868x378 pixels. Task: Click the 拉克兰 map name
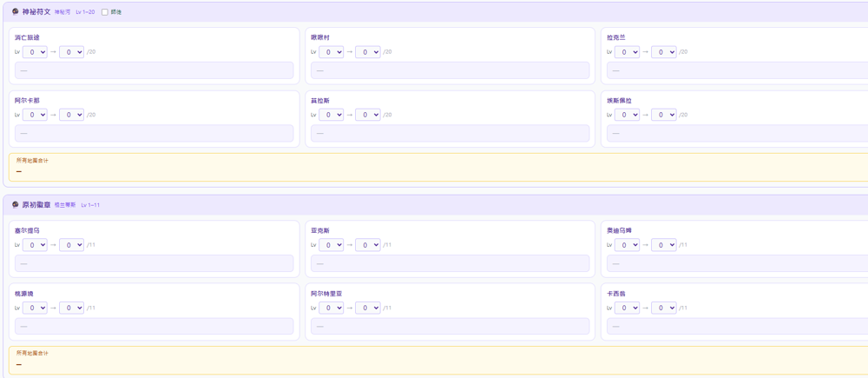tap(616, 37)
